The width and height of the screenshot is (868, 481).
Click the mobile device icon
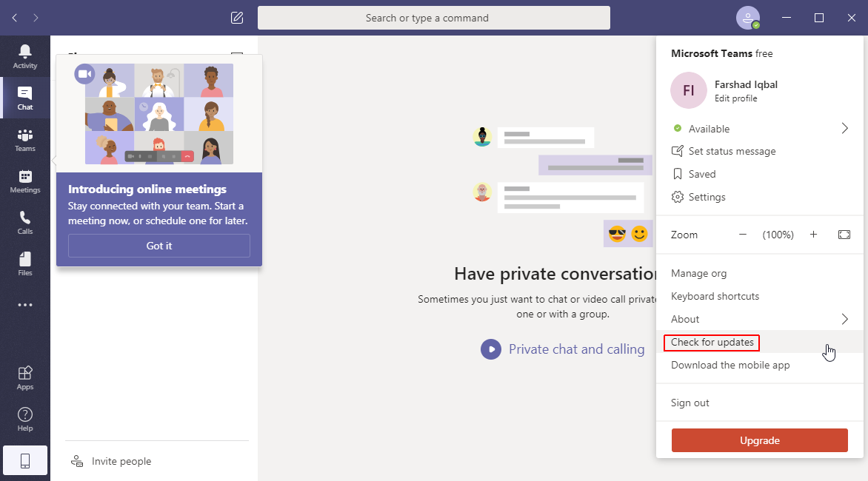[25, 460]
